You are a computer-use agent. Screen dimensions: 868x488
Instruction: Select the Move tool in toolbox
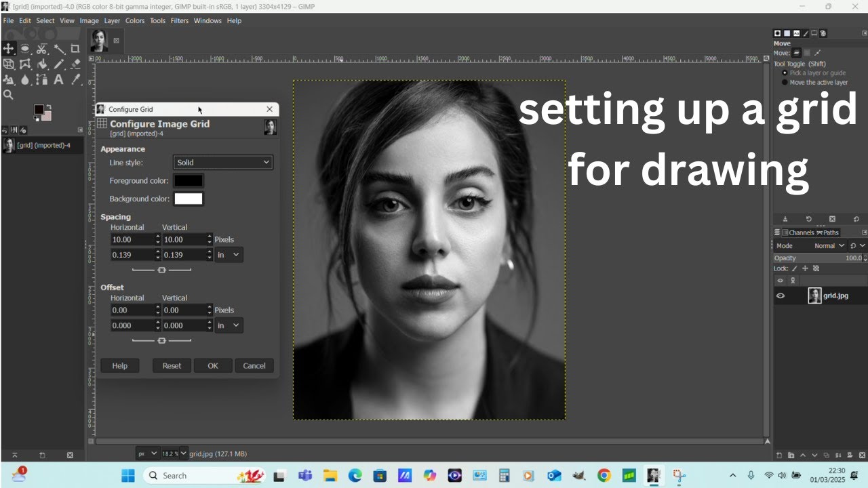point(8,49)
